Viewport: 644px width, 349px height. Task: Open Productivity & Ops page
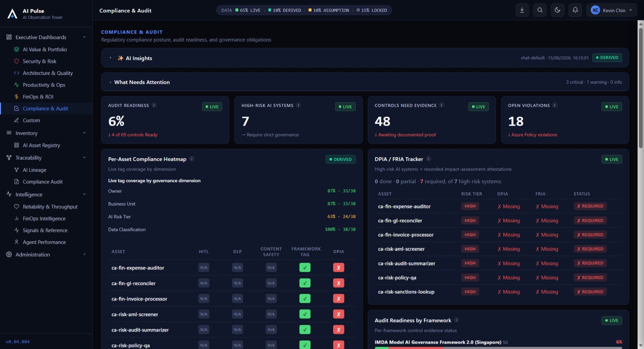[44, 85]
